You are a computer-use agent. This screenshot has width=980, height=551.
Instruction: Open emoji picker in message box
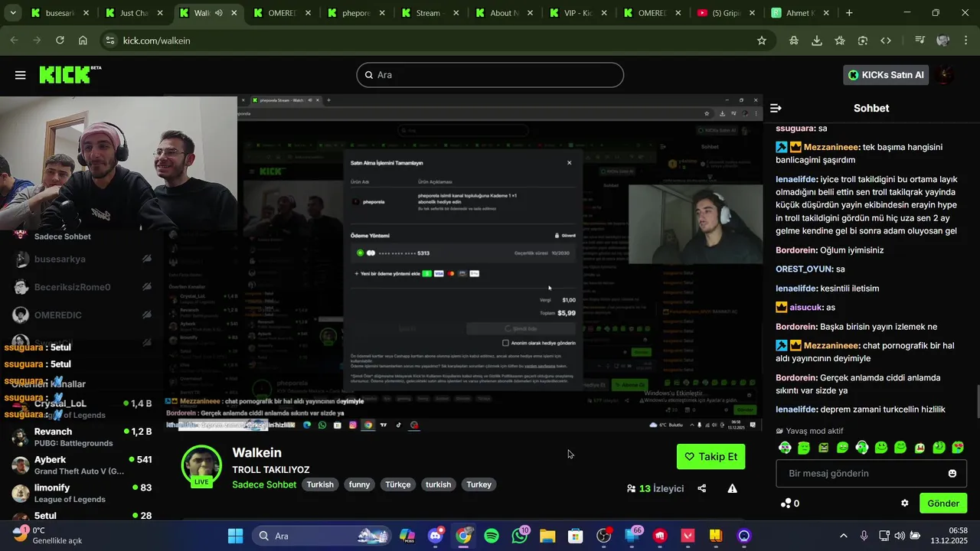952,474
